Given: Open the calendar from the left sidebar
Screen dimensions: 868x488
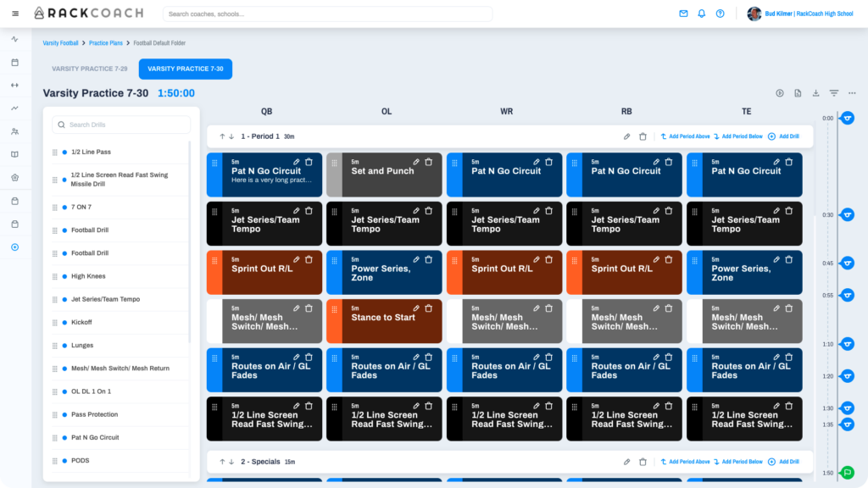Looking at the screenshot, I should pyautogui.click(x=14, y=62).
